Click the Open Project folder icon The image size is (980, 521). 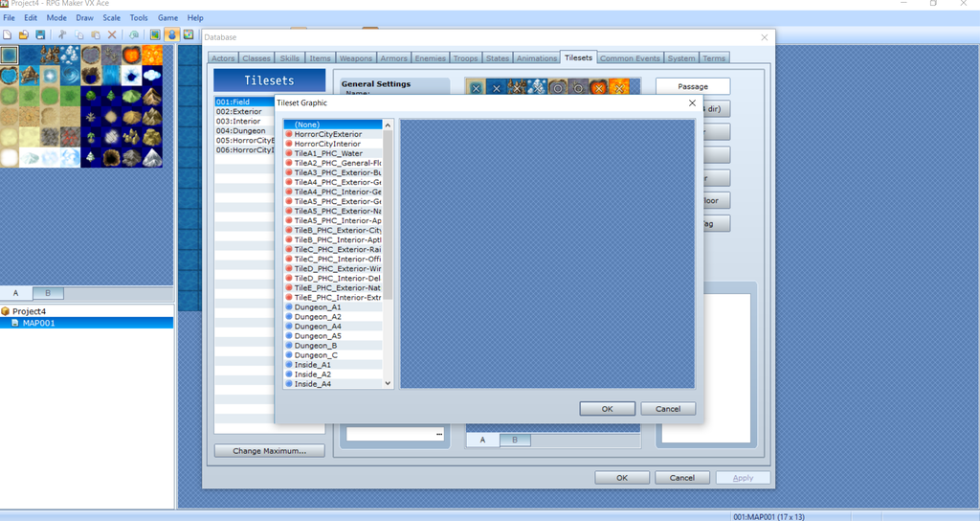[23, 34]
